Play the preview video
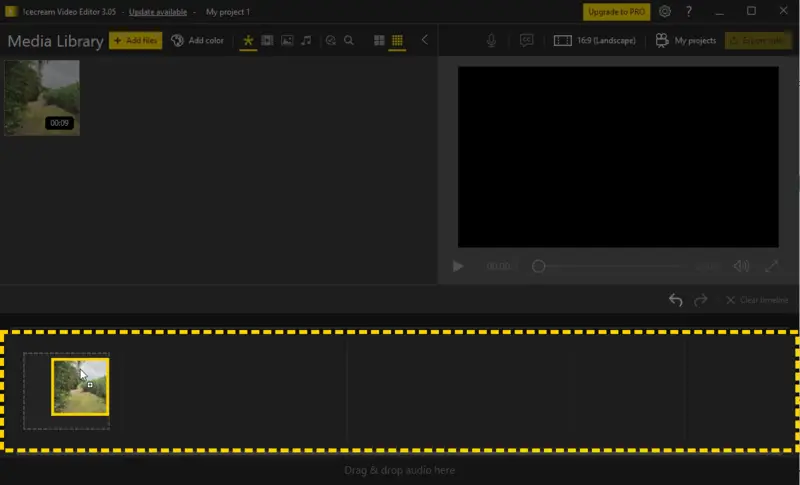Image resolution: width=800 pixels, height=485 pixels. [458, 266]
